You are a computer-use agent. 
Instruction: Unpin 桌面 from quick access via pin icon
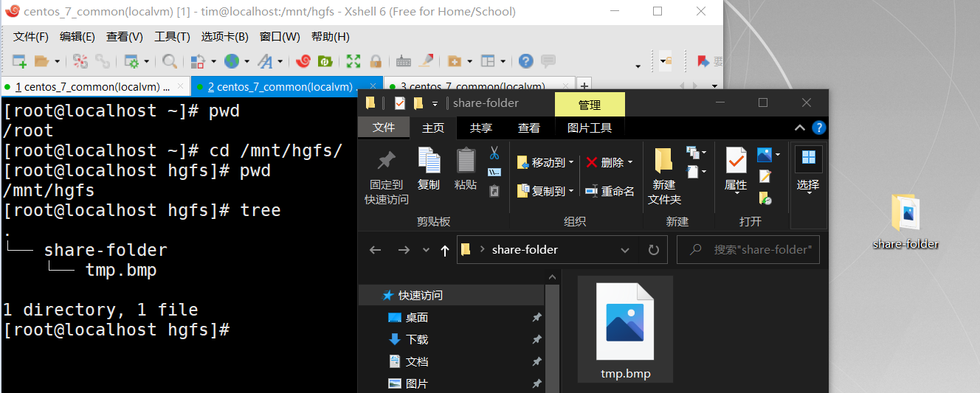536,318
